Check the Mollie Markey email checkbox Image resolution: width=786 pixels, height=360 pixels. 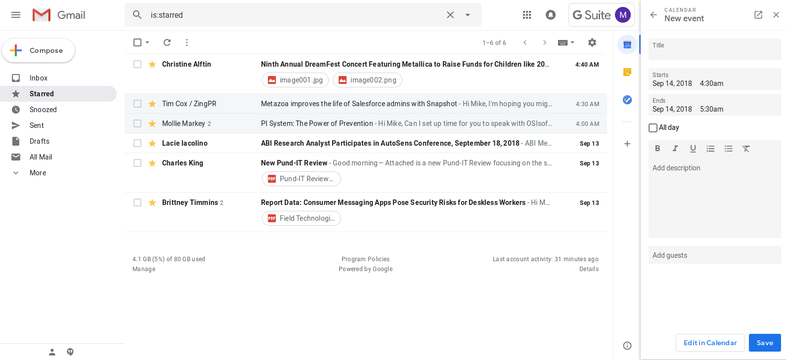tap(137, 123)
